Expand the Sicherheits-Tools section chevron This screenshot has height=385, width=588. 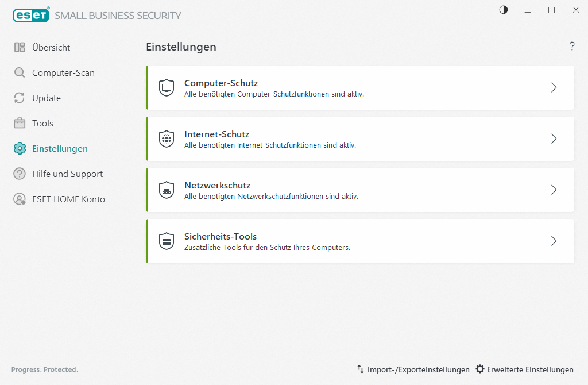[554, 241]
